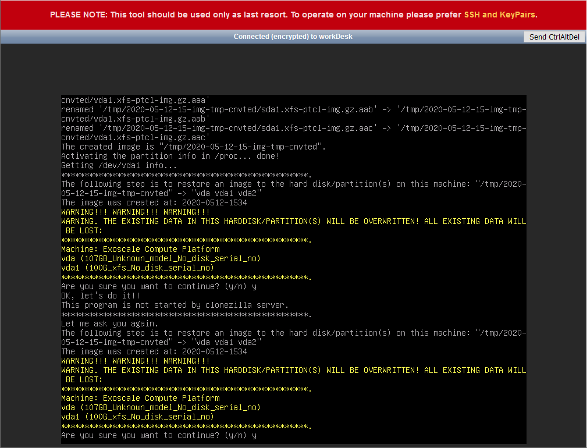The image size is (588, 448).
Task: Click the first yellow 'WARNING!!! WARNING!!!' line
Action: (x=135, y=212)
